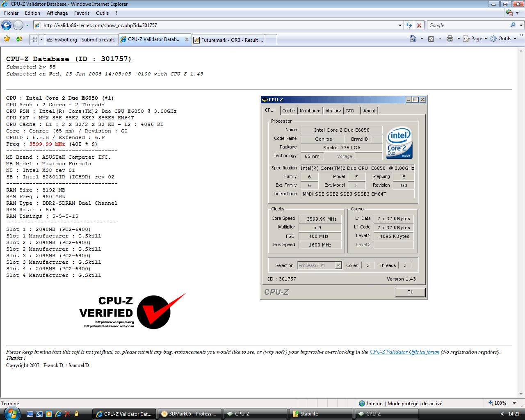
Task: Show hidden tray icons arrow
Action: coord(502,414)
